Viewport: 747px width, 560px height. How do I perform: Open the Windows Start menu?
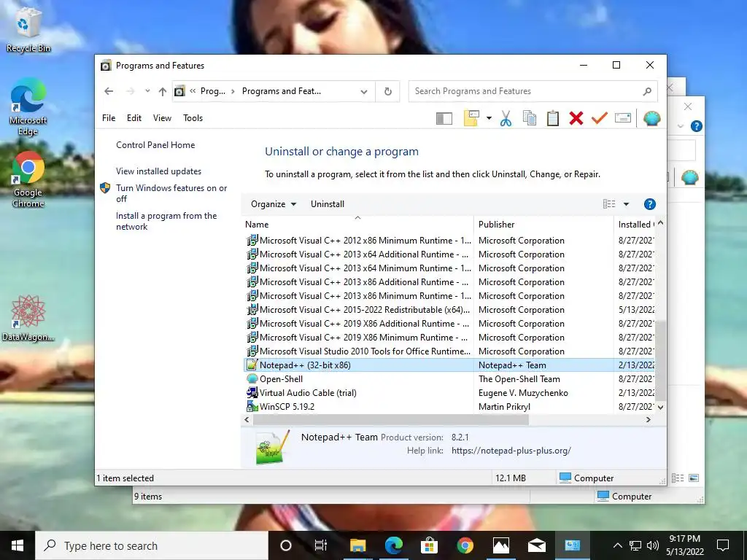18,545
